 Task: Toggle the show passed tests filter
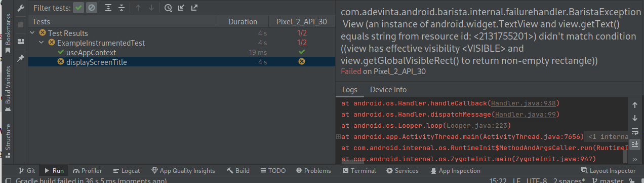click(78, 8)
